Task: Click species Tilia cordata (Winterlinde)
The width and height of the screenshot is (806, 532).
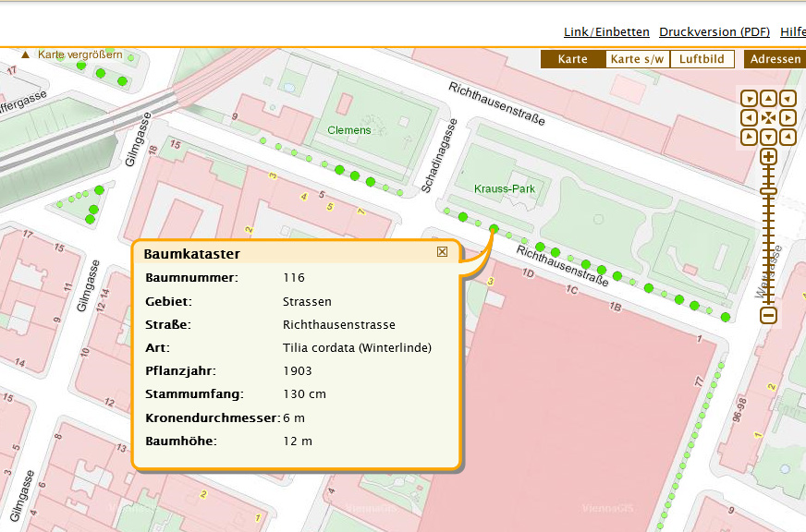Action: (x=358, y=347)
